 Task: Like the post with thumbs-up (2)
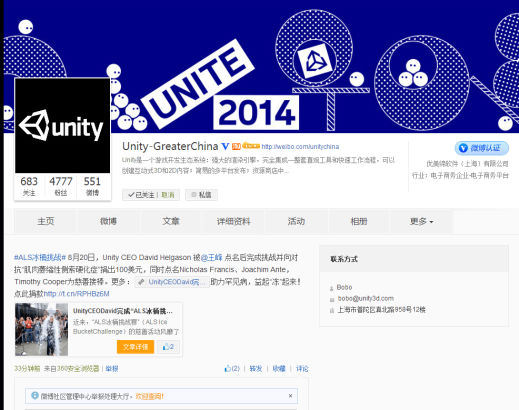point(232,369)
